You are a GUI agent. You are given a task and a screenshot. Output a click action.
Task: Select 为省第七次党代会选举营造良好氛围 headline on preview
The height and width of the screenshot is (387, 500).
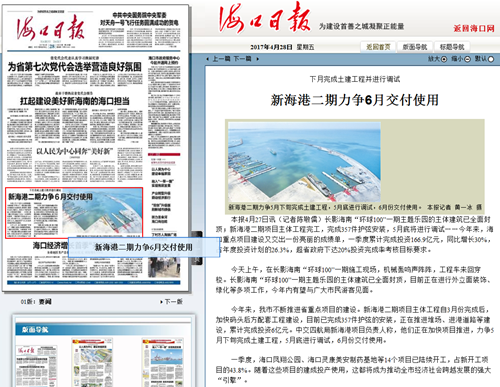[75, 67]
